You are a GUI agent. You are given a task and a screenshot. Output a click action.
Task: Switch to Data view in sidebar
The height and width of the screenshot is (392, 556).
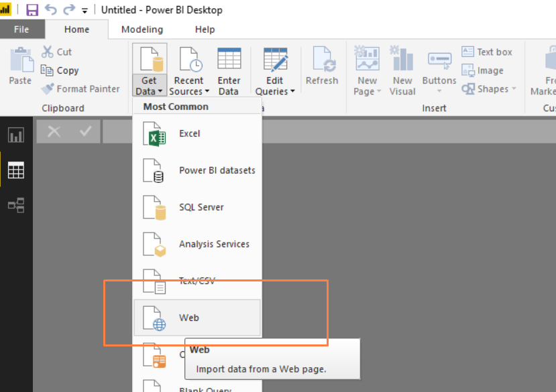point(16,170)
